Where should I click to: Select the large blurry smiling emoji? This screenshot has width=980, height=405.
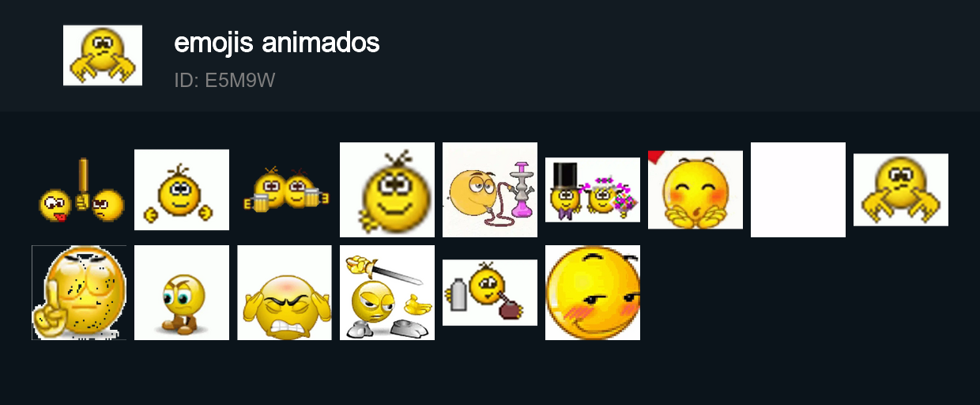tap(387, 190)
